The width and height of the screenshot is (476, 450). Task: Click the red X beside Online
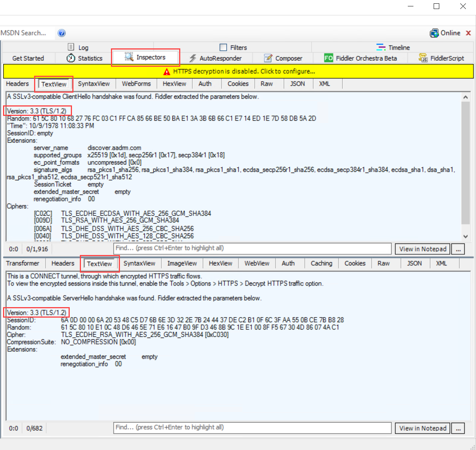468,33
